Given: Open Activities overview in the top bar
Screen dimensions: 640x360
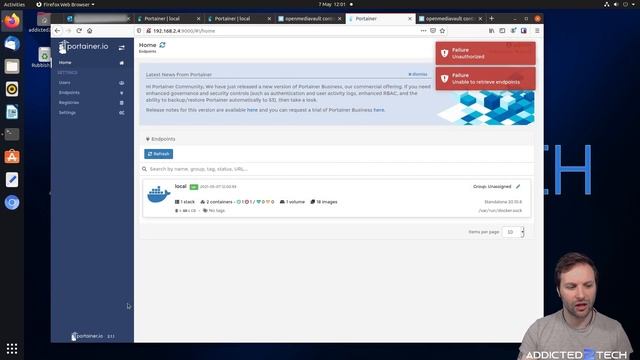Looking at the screenshot, I should pos(14,4).
